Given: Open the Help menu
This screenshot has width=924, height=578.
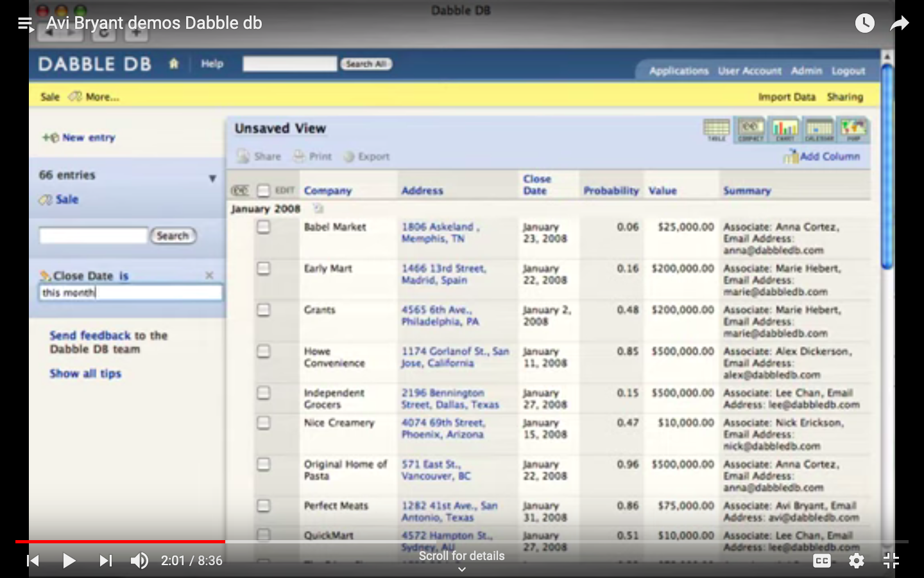Looking at the screenshot, I should point(212,64).
